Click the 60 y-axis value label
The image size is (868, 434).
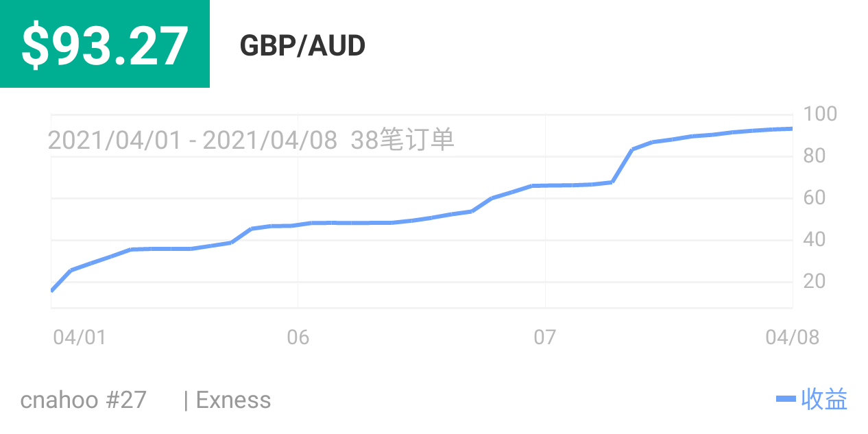pos(815,198)
